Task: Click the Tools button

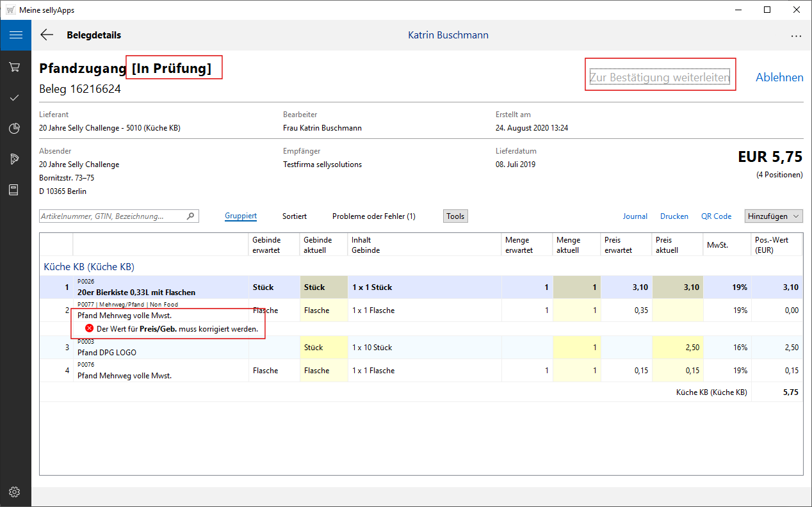Action: 455,216
